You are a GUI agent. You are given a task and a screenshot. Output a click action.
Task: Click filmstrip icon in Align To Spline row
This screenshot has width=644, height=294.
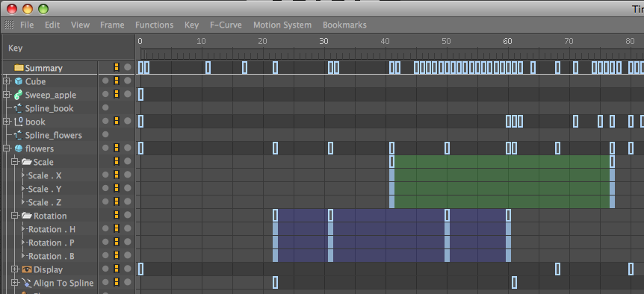tap(117, 282)
